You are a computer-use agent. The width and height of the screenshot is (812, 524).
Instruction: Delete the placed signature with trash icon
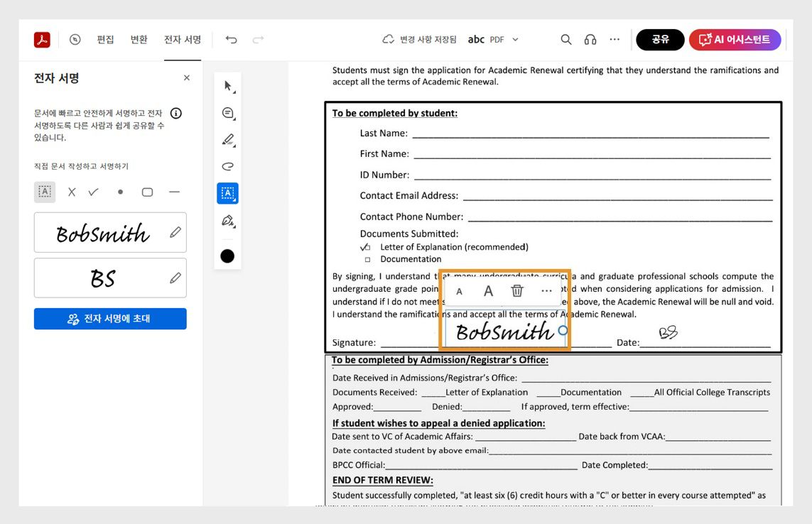pyautogui.click(x=516, y=290)
